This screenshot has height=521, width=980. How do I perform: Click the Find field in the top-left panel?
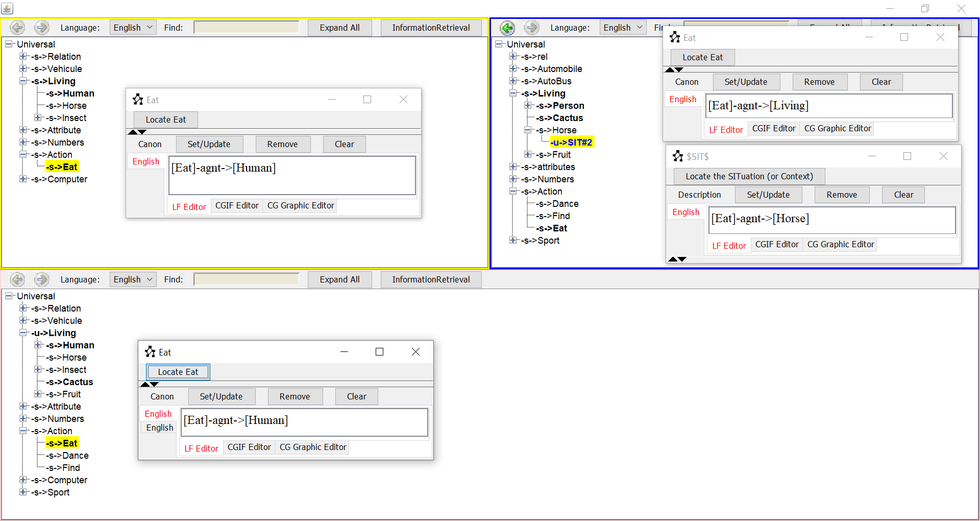click(247, 28)
